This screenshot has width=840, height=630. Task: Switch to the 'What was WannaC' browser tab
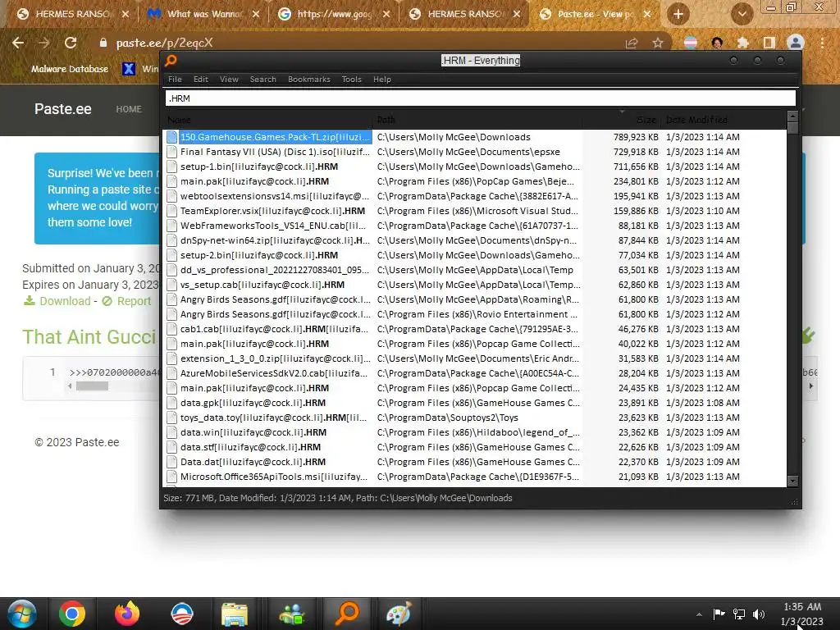205,14
